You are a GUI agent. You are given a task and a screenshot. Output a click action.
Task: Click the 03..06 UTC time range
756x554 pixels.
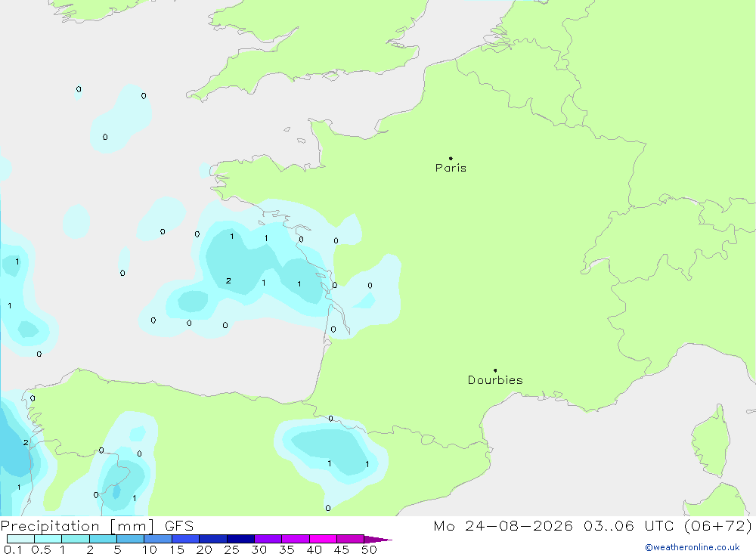click(x=628, y=525)
